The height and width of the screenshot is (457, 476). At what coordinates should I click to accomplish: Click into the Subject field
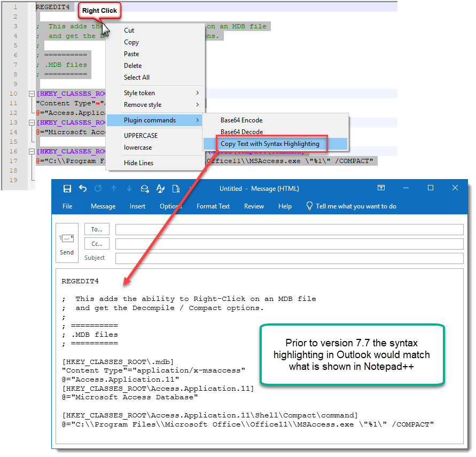coord(290,258)
